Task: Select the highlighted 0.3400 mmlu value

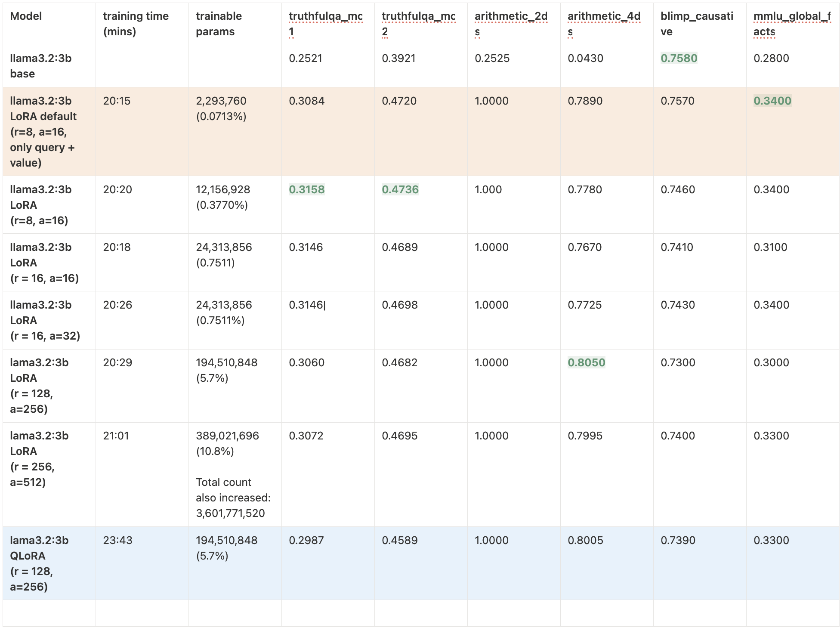Action: 772,101
